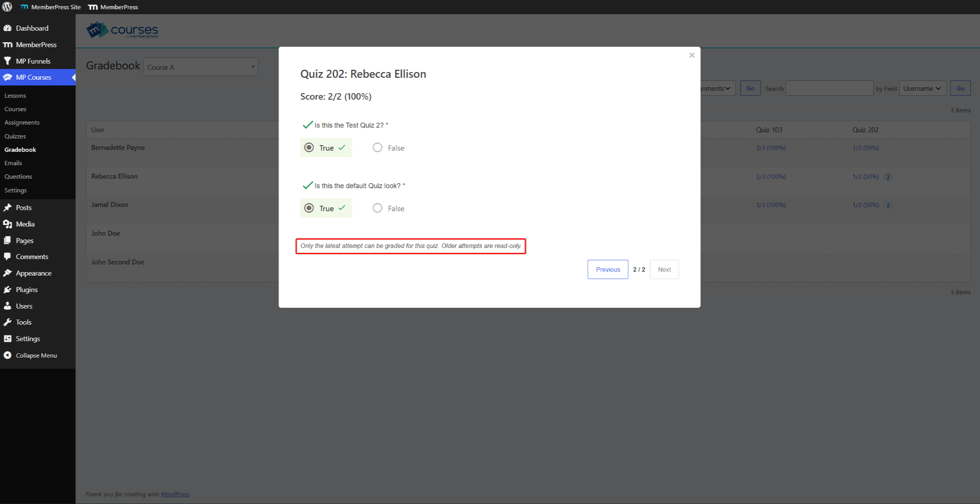The width and height of the screenshot is (980, 504).
Task: Click the Next attempt button
Action: 664,269
